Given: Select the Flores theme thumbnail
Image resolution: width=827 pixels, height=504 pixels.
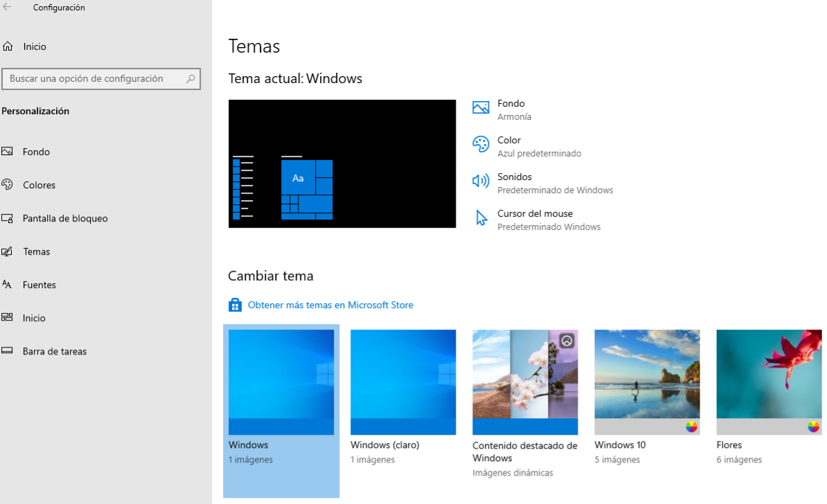Looking at the screenshot, I should click(769, 382).
